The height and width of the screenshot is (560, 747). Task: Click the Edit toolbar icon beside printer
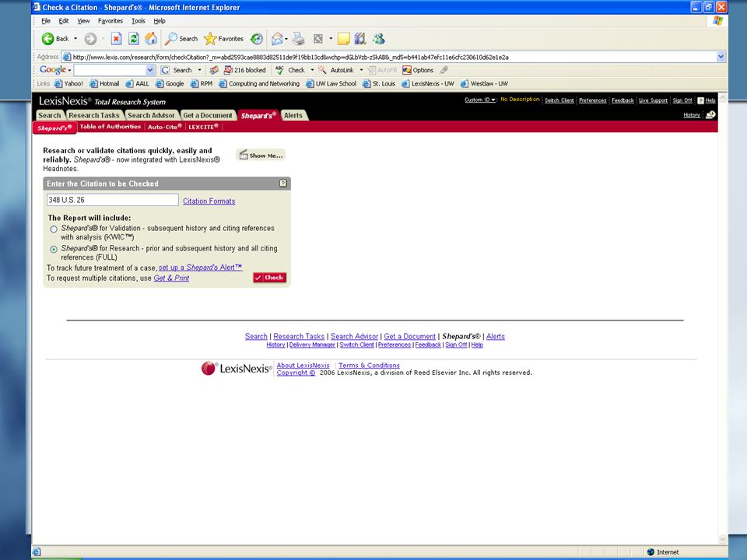(x=318, y=39)
